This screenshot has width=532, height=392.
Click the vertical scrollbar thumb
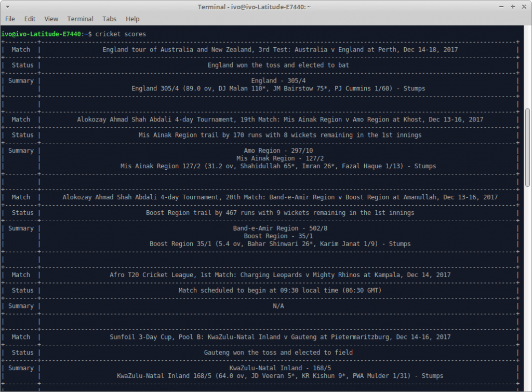(x=528, y=146)
